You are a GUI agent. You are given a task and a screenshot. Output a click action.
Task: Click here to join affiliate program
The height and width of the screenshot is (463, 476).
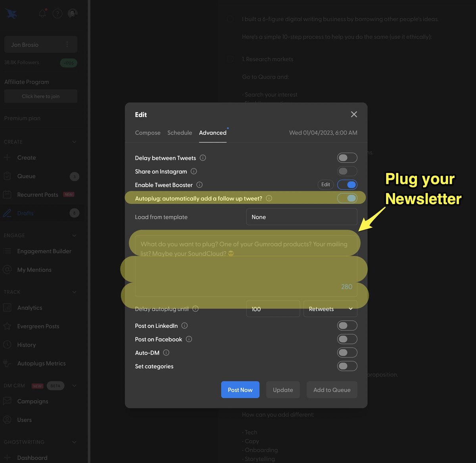pyautogui.click(x=40, y=96)
